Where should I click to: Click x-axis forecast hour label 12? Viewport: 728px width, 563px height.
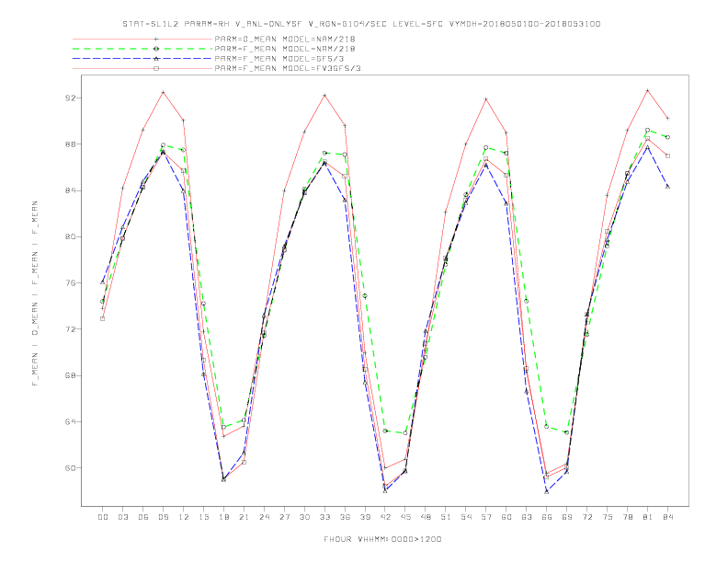point(184,517)
